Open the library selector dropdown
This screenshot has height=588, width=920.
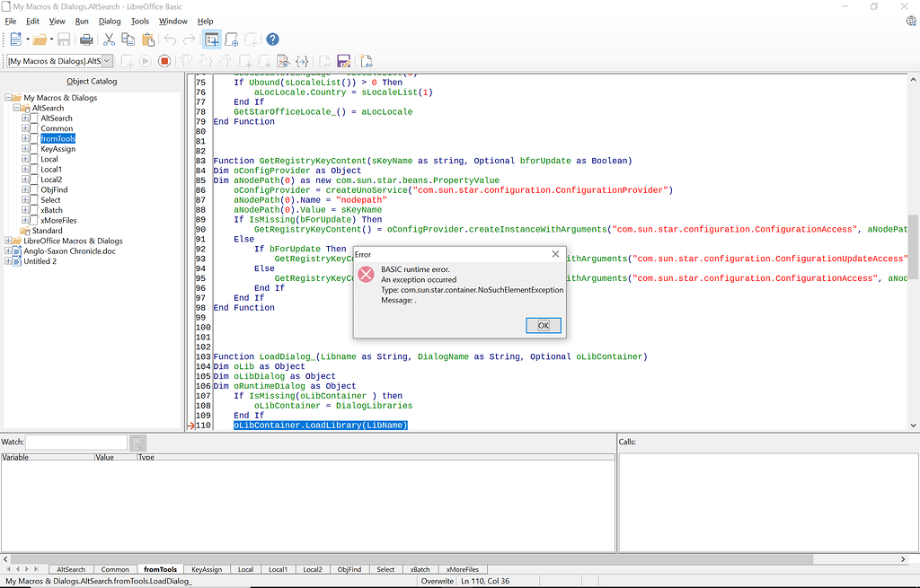click(107, 61)
